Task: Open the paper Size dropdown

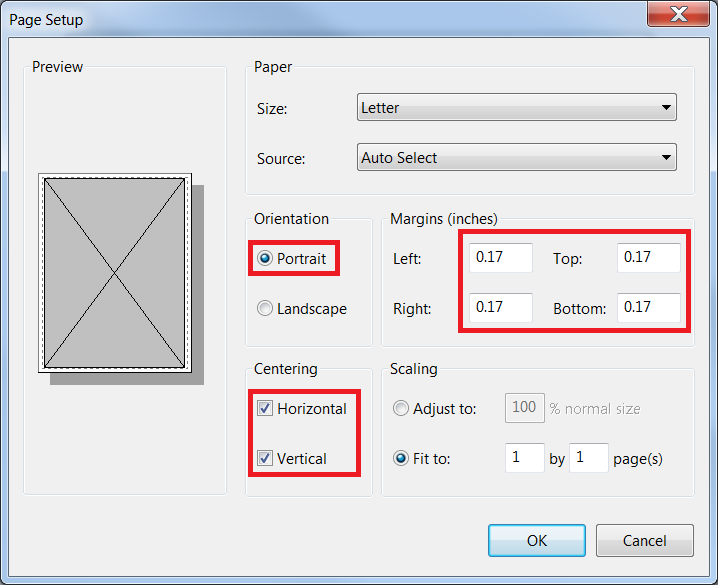Action: coord(517,107)
